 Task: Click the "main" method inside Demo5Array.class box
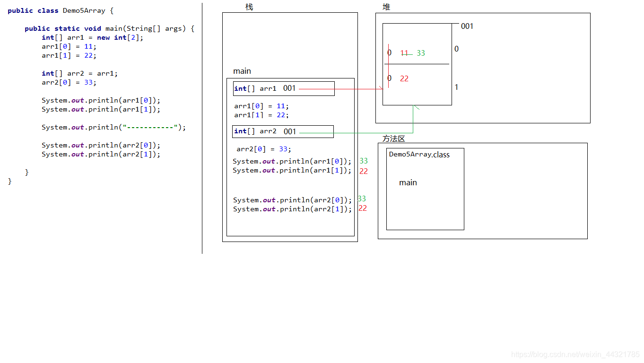tap(408, 182)
